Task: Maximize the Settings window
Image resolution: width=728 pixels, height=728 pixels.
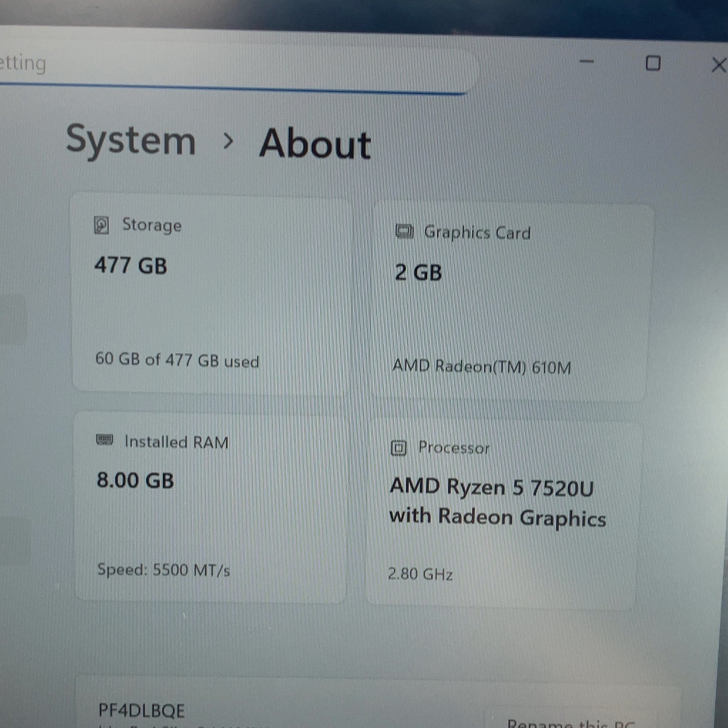Action: tap(653, 63)
